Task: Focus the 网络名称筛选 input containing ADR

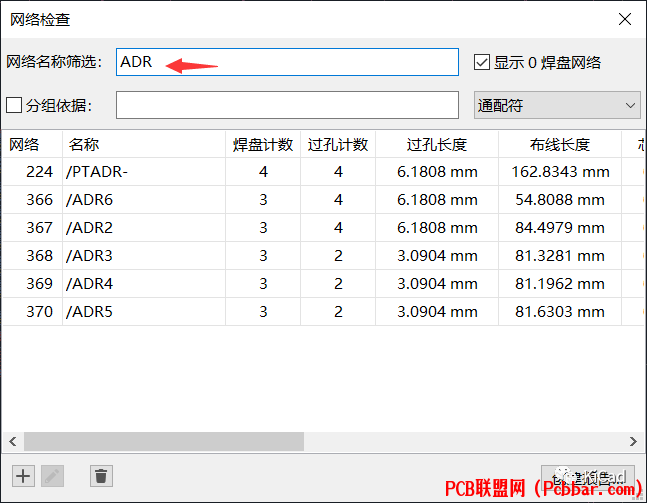Action: (287, 62)
